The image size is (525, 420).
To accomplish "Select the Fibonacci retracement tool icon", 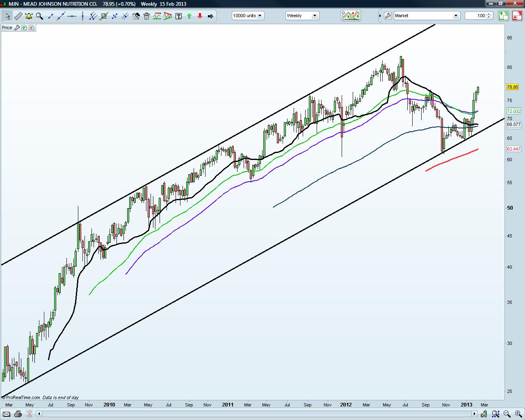I will [x=104, y=16].
